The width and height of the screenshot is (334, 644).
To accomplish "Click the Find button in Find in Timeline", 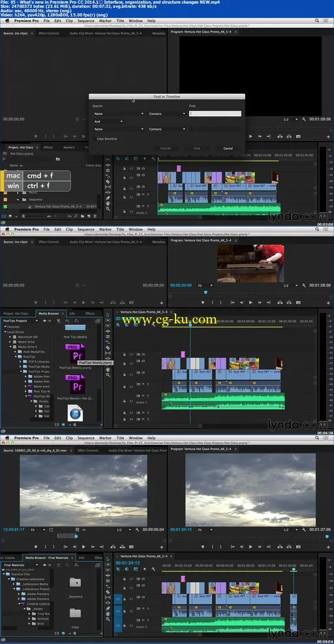I will click(x=197, y=148).
